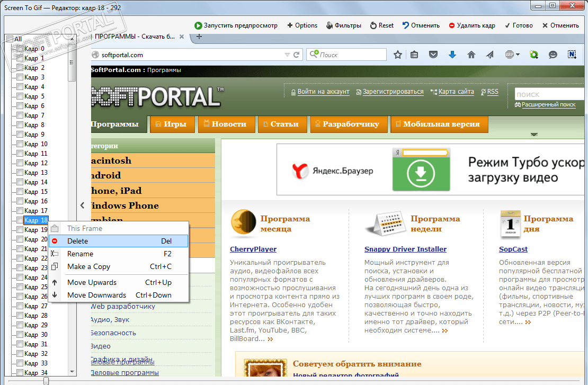
Task: Open the Фильтры filters button
Action: (x=343, y=25)
